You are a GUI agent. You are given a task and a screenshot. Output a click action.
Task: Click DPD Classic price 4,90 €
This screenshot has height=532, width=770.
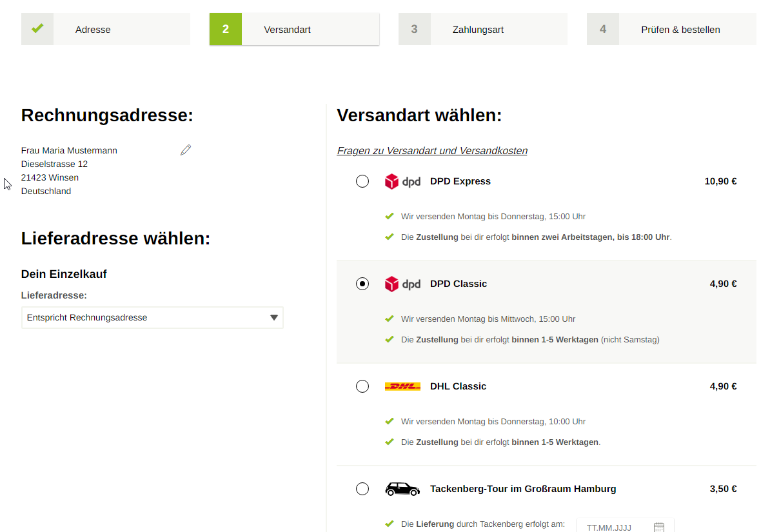(723, 284)
